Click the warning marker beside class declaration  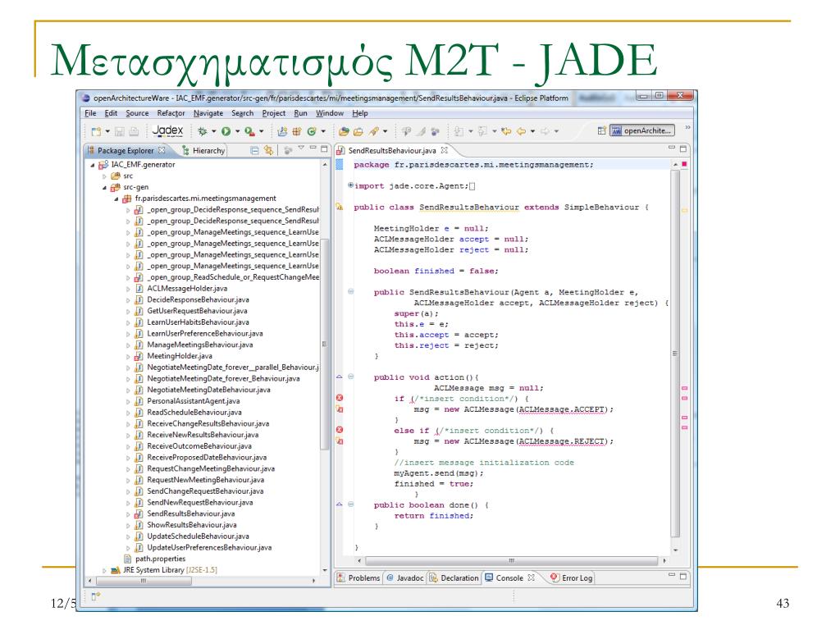tap(339, 207)
